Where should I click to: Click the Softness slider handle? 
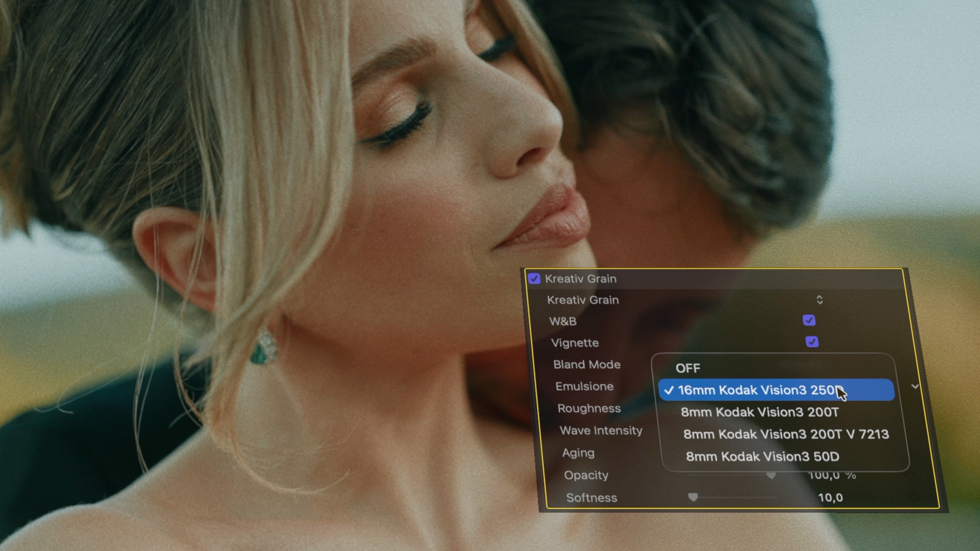point(693,497)
